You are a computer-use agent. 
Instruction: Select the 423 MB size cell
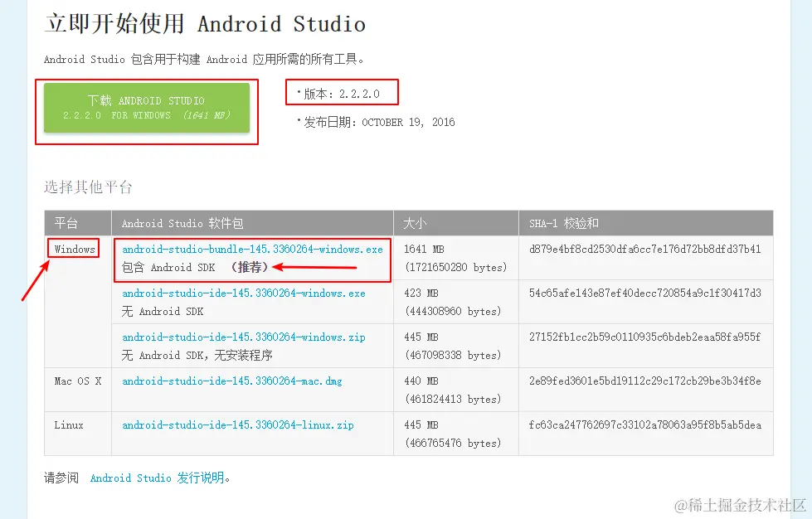(455, 302)
